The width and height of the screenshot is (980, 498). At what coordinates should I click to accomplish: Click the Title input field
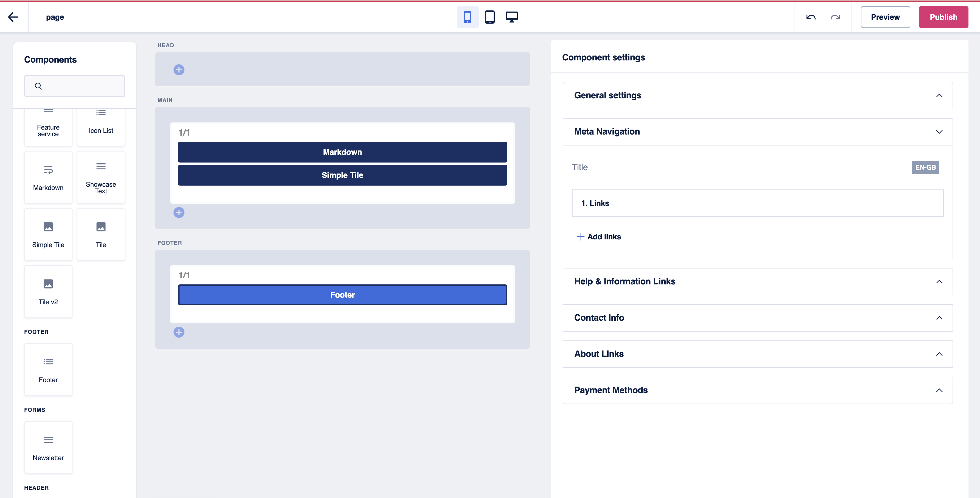723,167
